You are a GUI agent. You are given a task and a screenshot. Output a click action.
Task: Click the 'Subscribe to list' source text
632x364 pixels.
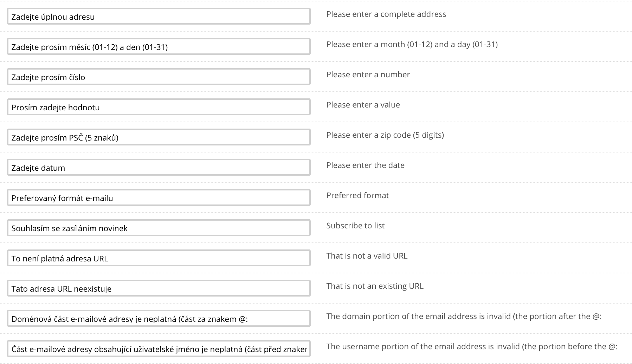(355, 226)
